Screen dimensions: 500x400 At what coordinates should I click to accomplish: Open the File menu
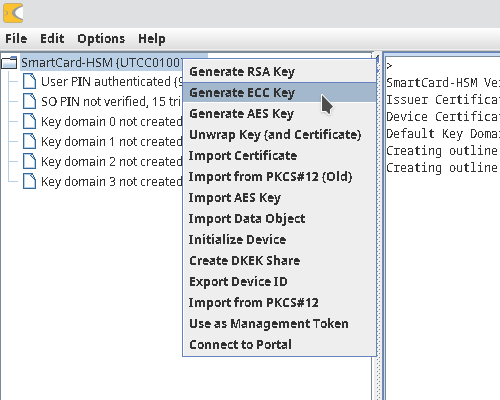point(16,39)
